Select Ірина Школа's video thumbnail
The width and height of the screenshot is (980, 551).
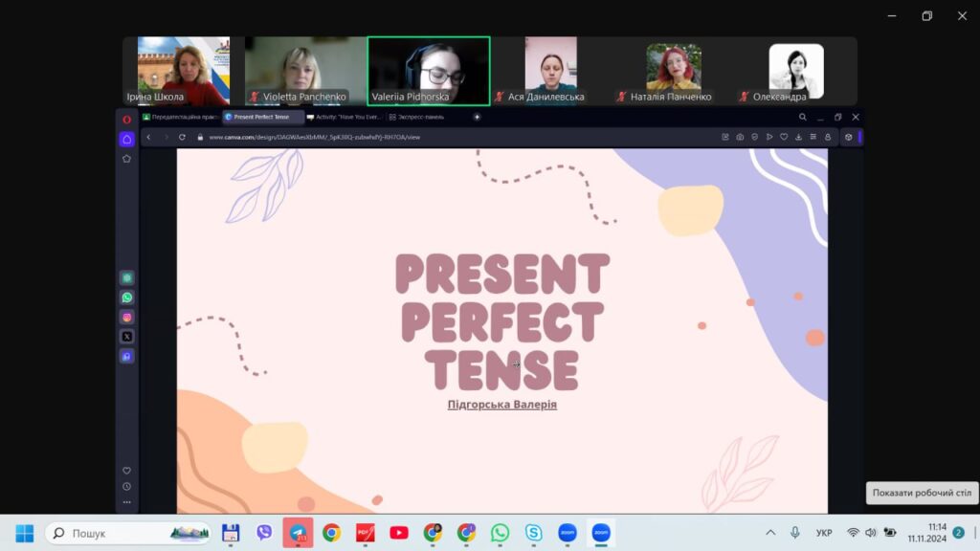pyautogui.click(x=183, y=71)
